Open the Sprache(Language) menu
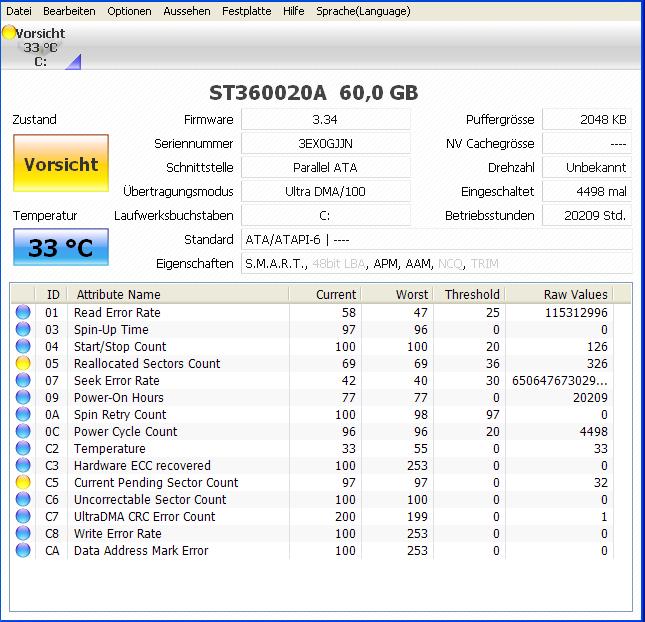 (363, 11)
